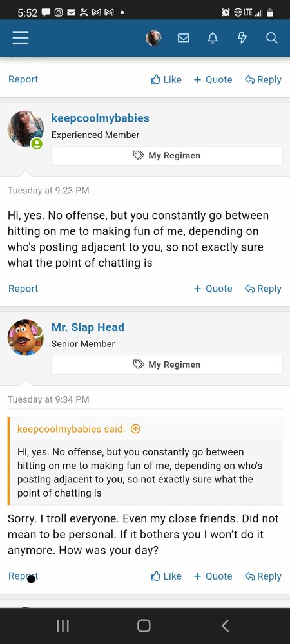Open the forum search magnifier icon

271,38
